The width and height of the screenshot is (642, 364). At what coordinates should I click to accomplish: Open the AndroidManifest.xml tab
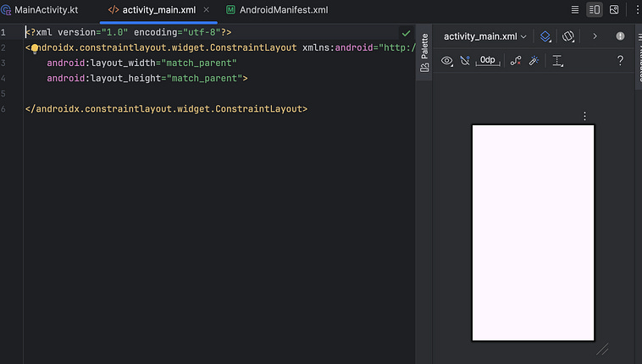[277, 10]
